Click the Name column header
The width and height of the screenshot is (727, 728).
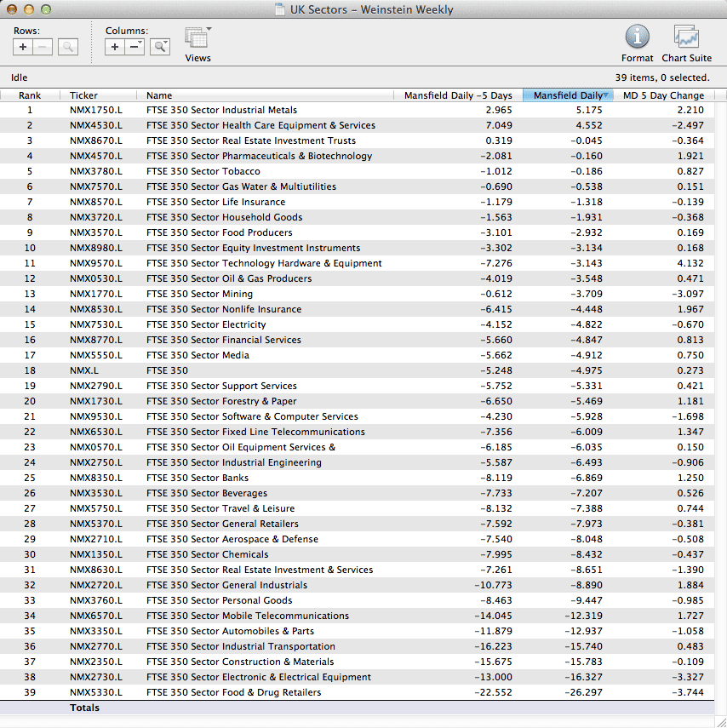(159, 95)
